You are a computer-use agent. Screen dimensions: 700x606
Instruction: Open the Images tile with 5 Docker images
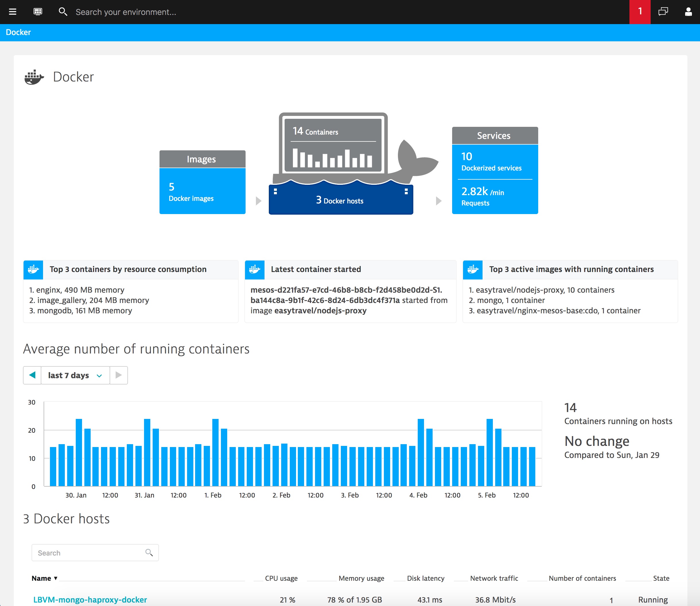202,182
